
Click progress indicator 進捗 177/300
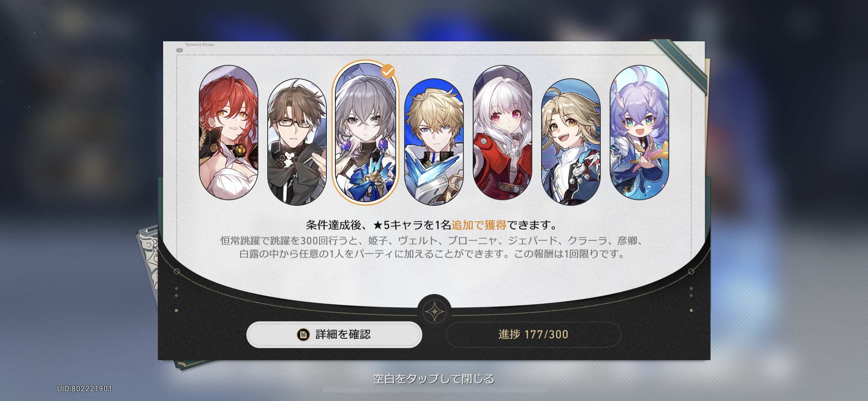pyautogui.click(x=533, y=334)
